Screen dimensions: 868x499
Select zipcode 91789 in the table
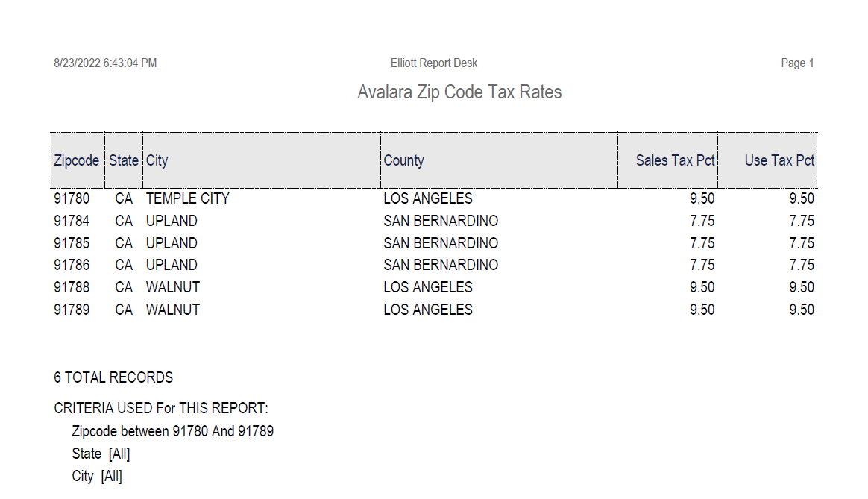pos(72,310)
